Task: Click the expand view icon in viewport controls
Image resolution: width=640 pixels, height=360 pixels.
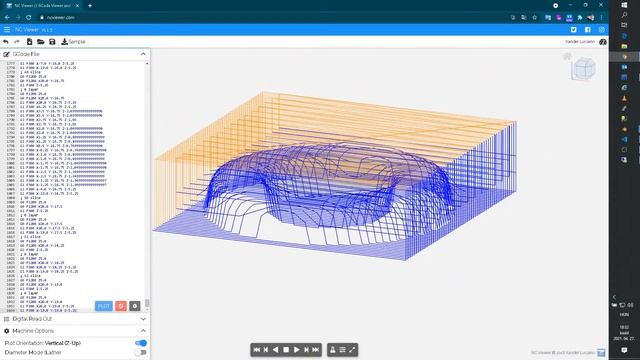Action: click(352, 350)
